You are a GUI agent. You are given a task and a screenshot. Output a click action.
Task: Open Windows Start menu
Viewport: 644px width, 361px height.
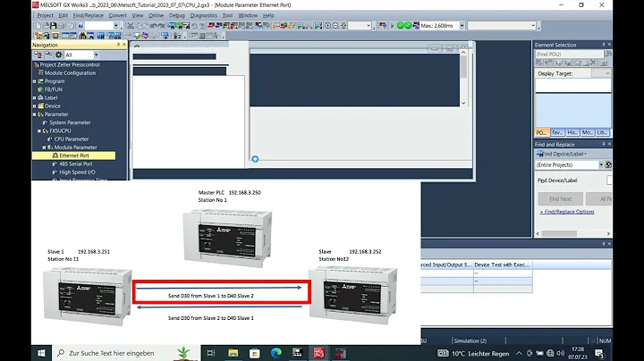point(41,353)
